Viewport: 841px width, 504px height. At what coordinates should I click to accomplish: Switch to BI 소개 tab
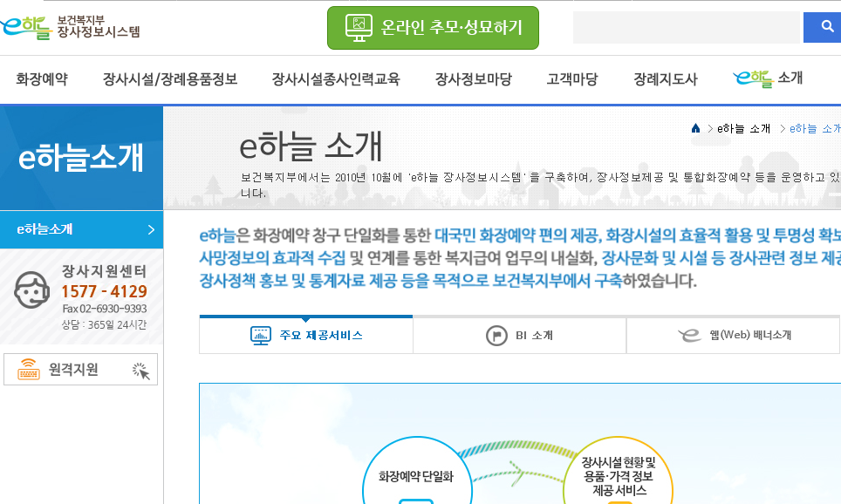tap(519, 335)
